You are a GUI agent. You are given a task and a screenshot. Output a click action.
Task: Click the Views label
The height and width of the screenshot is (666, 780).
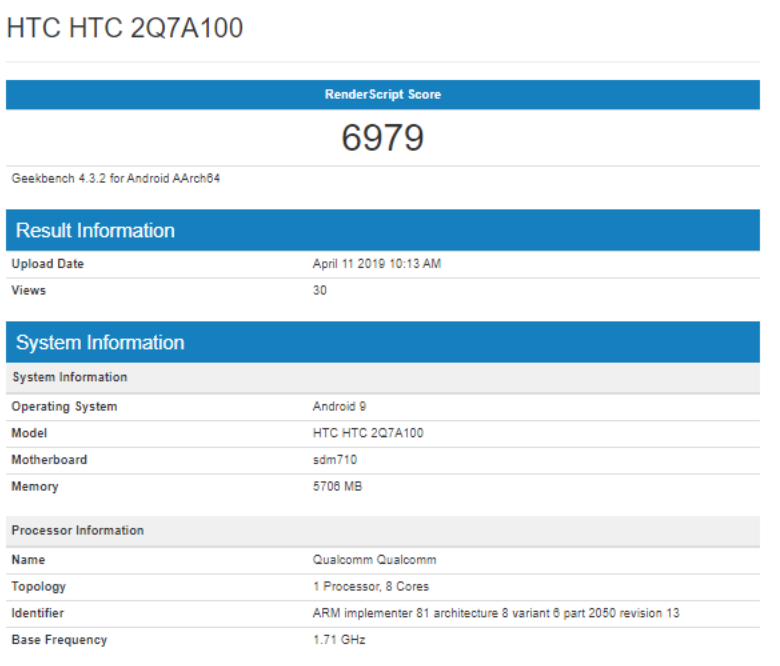coord(28,290)
